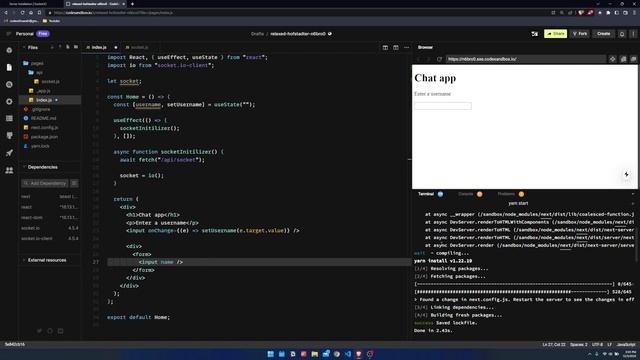Click the preview URL address bar
Screen dimensions: 640x360
525,59
